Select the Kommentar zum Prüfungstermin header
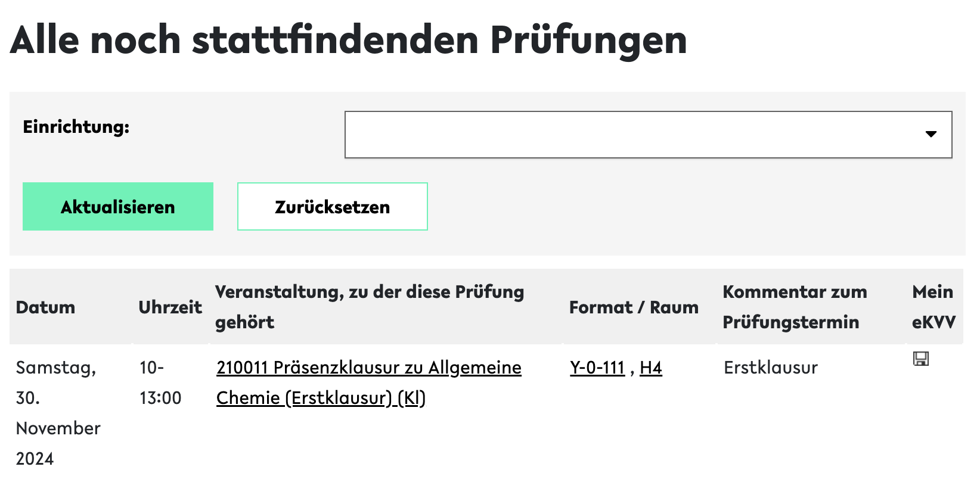Screen dimensions: 980x479 pos(795,307)
